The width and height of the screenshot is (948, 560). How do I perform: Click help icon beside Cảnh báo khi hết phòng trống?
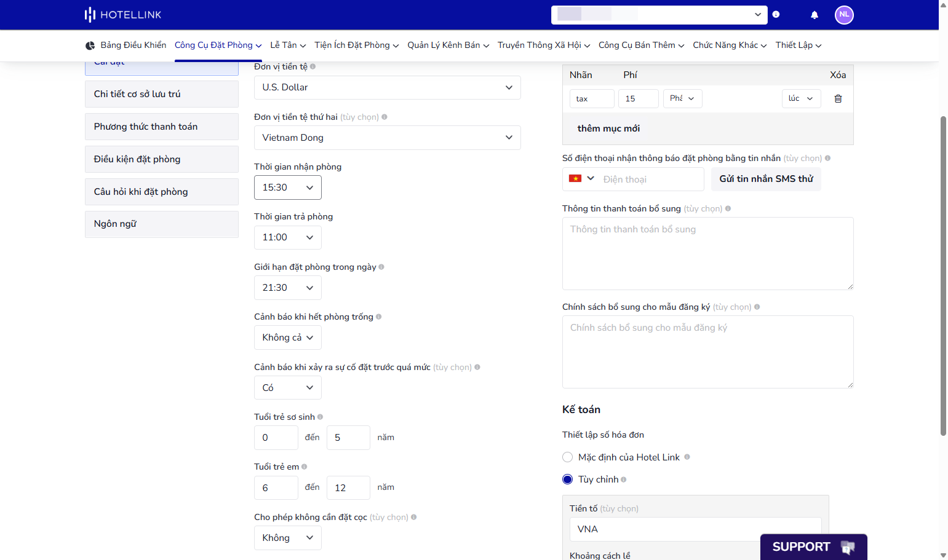pos(378,317)
